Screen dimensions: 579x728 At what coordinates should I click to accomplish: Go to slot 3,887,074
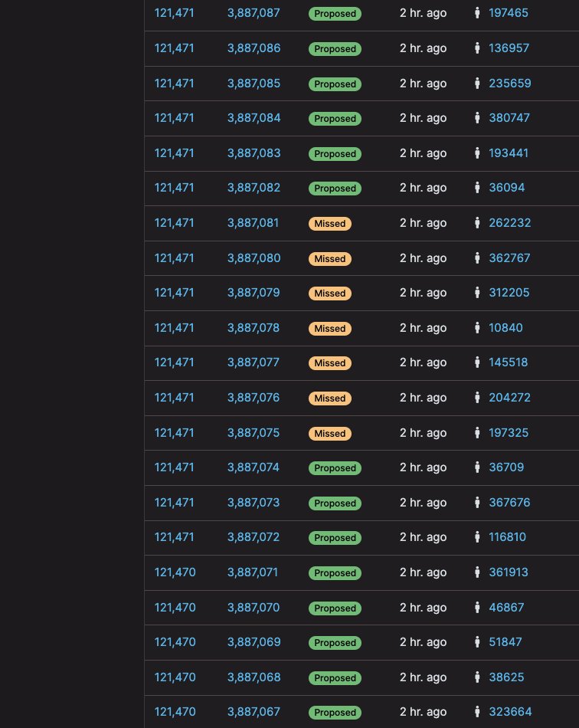coord(254,467)
